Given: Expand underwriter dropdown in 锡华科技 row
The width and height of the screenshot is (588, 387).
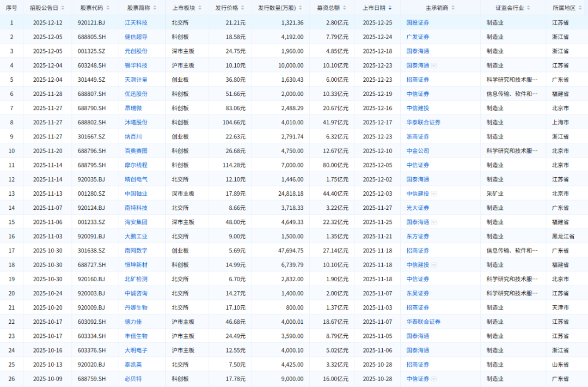Looking at the screenshot, I should pyautogui.click(x=434, y=65).
